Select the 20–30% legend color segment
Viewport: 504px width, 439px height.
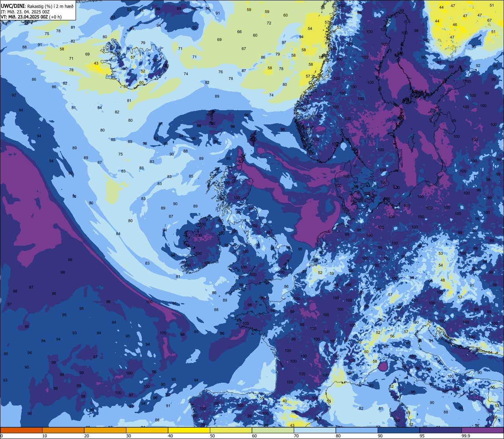(x=105, y=430)
